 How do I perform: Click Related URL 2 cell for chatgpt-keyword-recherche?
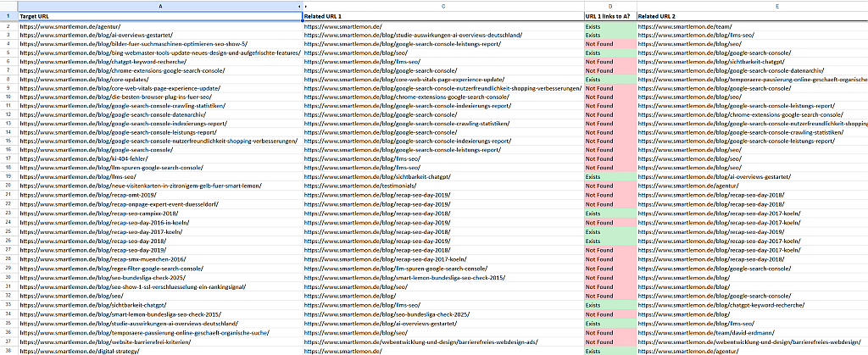click(x=753, y=305)
